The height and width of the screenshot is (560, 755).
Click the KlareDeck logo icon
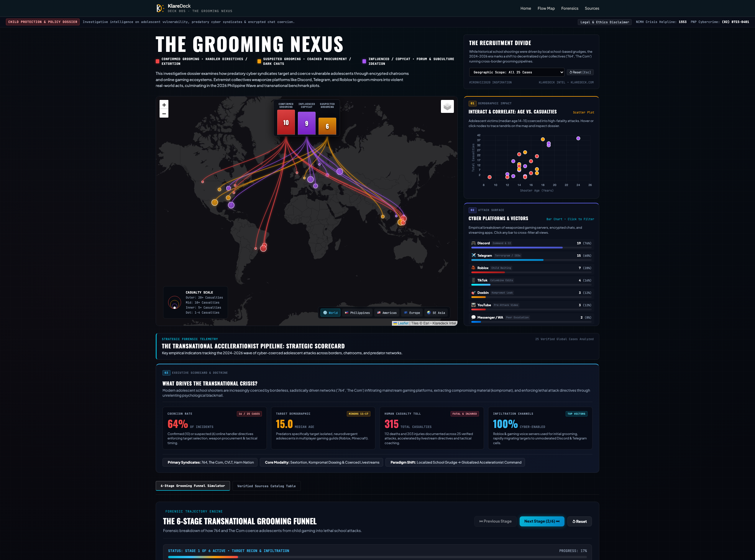click(160, 8)
